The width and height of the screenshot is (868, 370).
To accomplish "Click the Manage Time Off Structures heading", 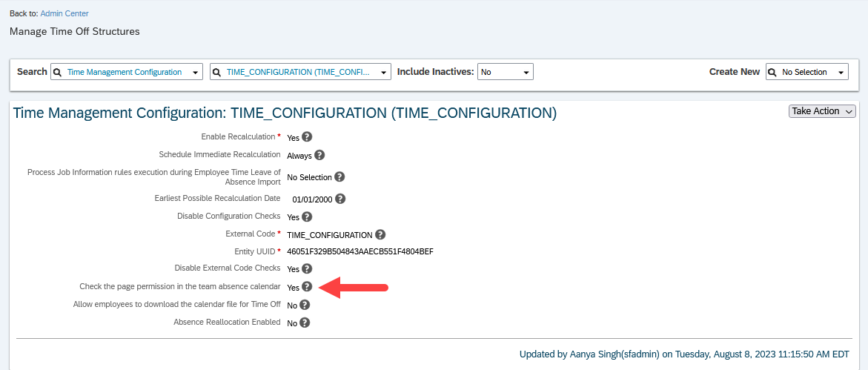I will [x=75, y=32].
